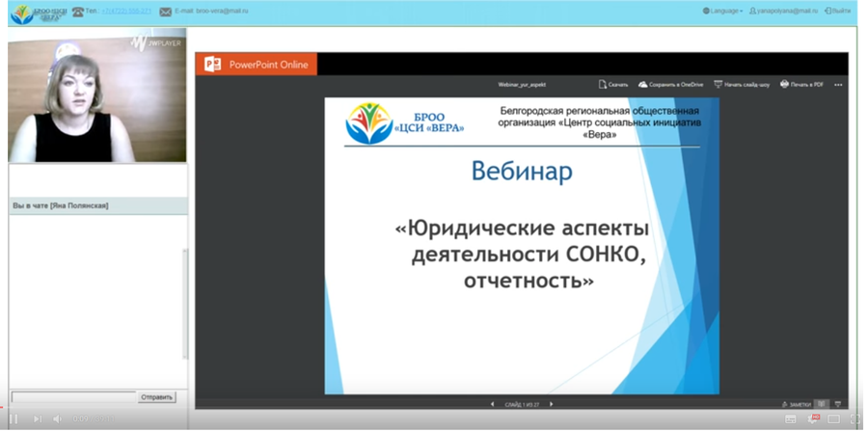Open the yanapolyana@mail.ru user account
868x431 pixels.
point(783,11)
